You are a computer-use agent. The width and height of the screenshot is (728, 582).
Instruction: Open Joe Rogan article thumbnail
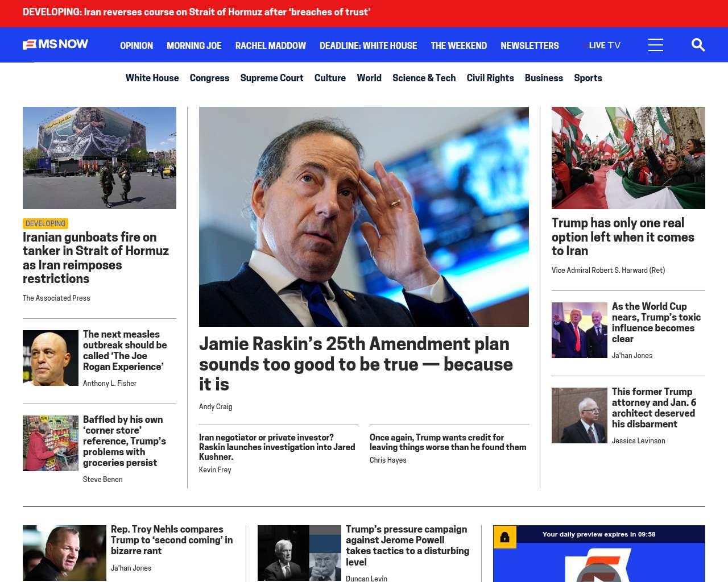coord(51,358)
